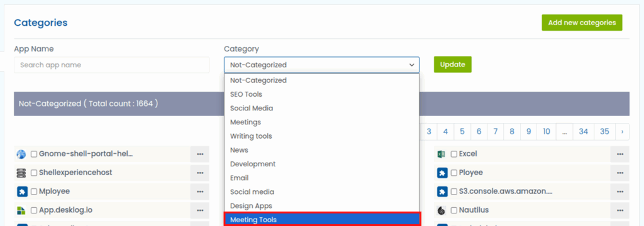
Task: Go to page 7
Action: pos(496,132)
